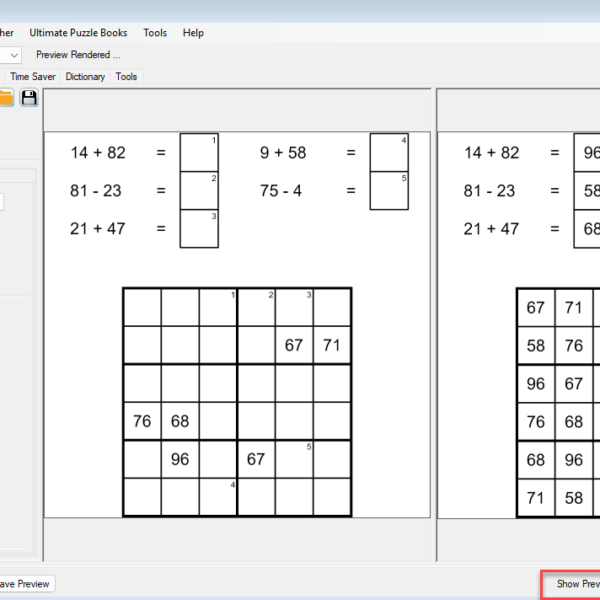Click '21 + 47' in the solved answer preview
This screenshot has height=600, width=600.
click(x=491, y=228)
